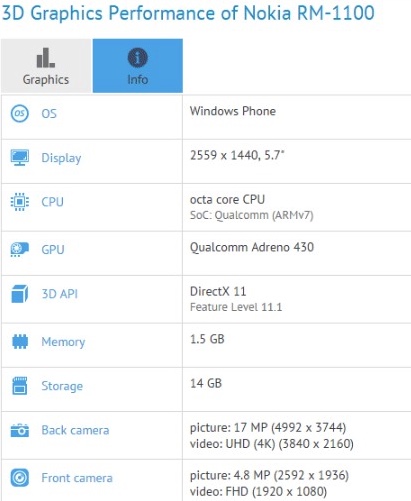Image resolution: width=411 pixels, height=501 pixels.
Task: Click the Qualcomm Adreno 430 value
Action: point(252,247)
